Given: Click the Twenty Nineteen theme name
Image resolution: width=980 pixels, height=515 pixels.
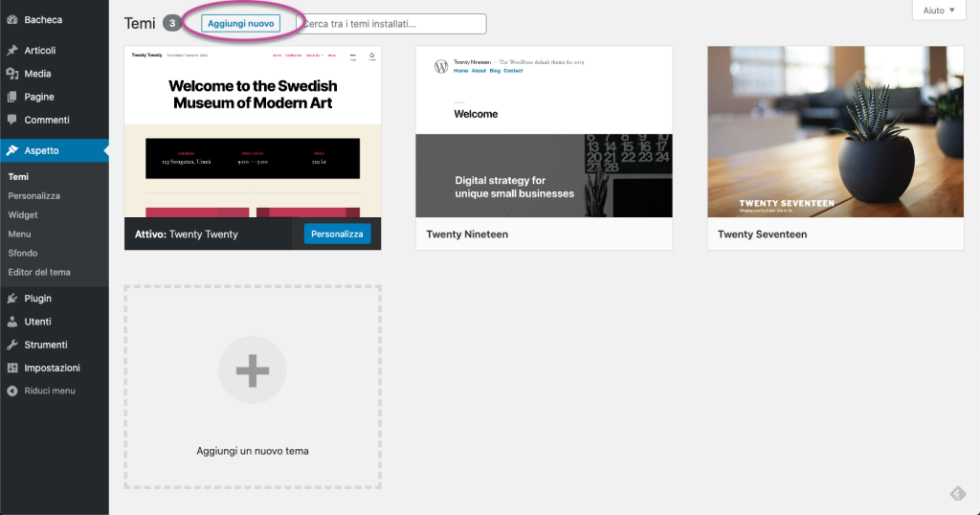Looking at the screenshot, I should 467,234.
